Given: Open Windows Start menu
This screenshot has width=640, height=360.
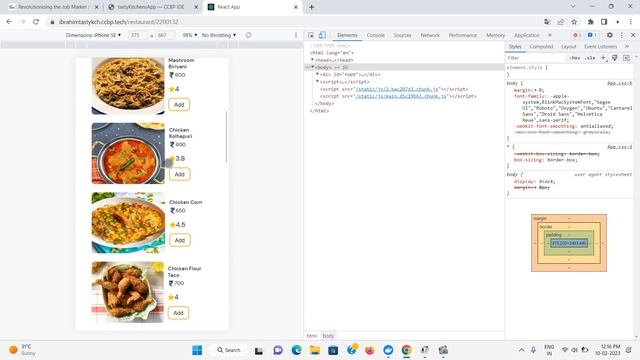Looking at the screenshot, I should (x=197, y=350).
